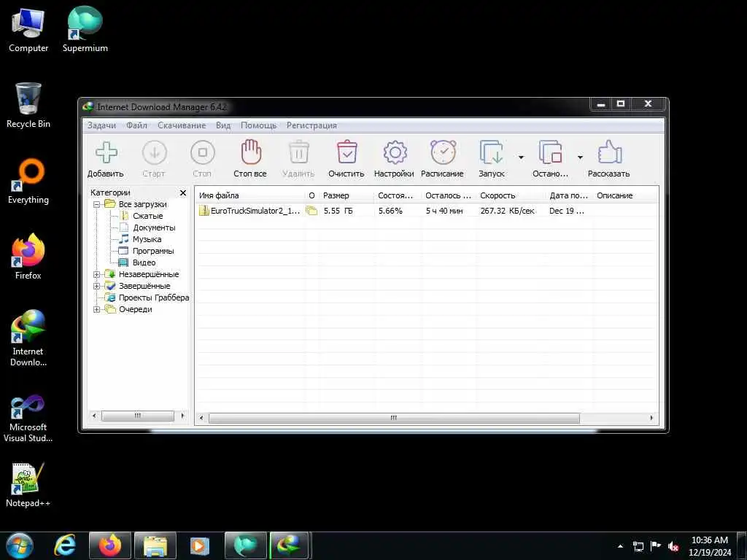This screenshot has width=747, height=560.
Task: Select the Музыка category
Action: point(147,239)
